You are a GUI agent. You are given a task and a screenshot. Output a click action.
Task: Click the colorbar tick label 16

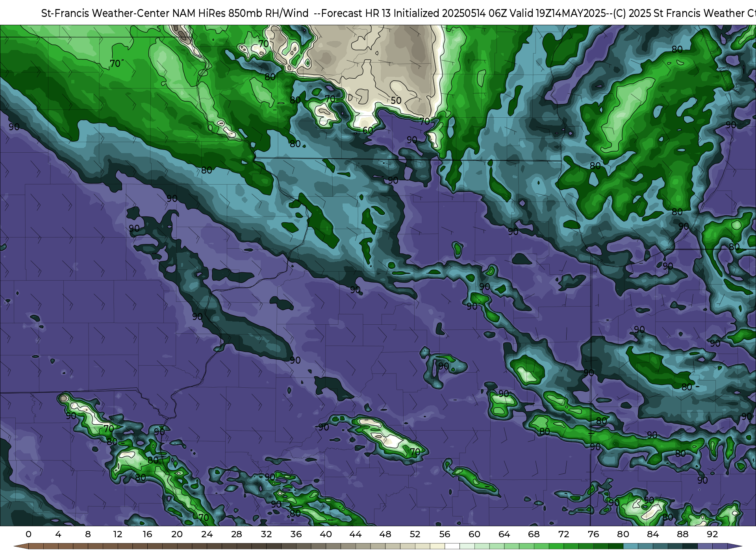click(147, 534)
